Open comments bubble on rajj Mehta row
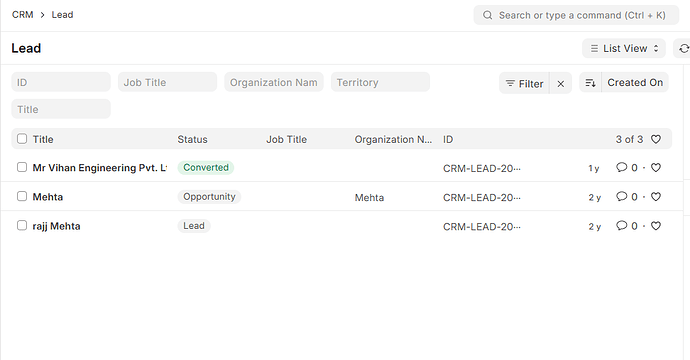 (x=621, y=225)
